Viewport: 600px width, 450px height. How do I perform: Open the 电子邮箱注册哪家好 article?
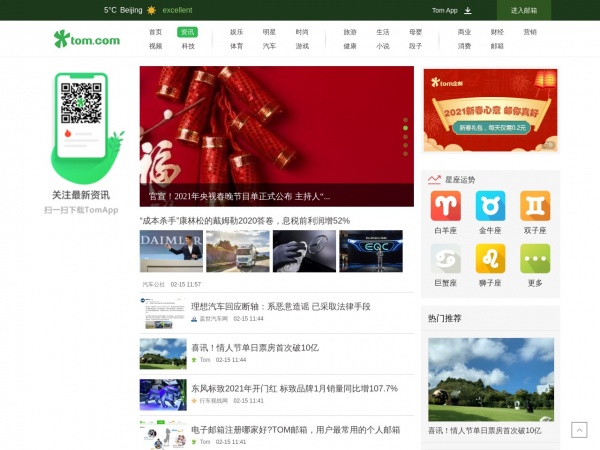[x=295, y=430]
